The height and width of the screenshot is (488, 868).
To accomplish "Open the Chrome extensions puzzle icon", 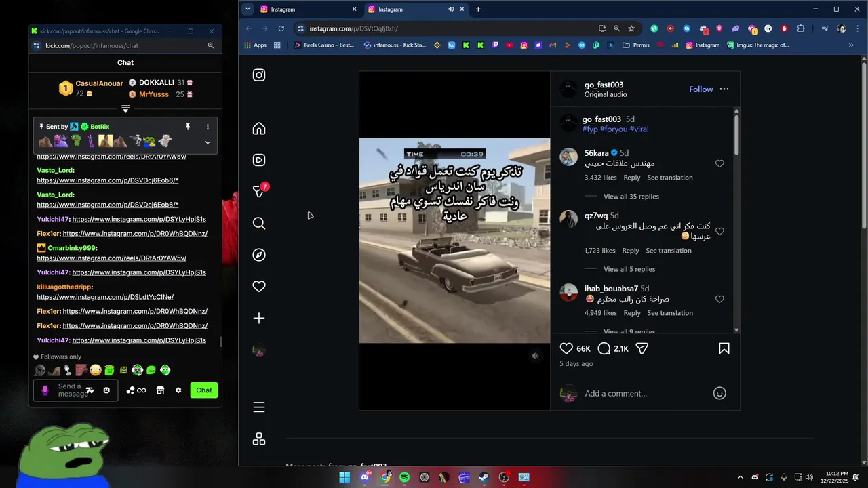I will click(801, 28).
